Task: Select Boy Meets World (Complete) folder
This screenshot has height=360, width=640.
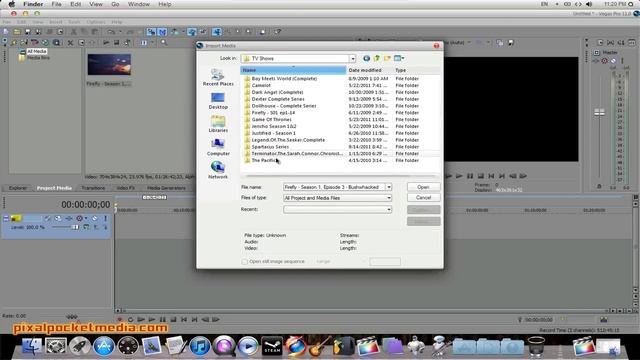Action: pos(284,78)
